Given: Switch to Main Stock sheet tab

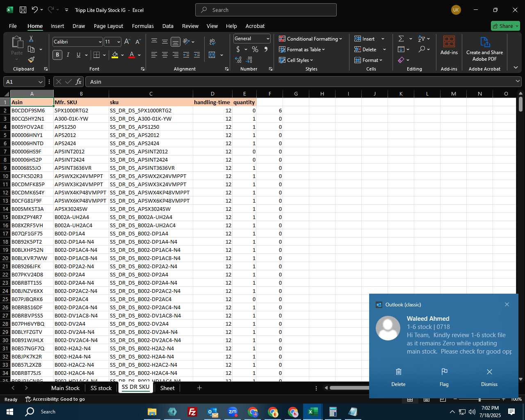Looking at the screenshot, I should coord(65,388).
